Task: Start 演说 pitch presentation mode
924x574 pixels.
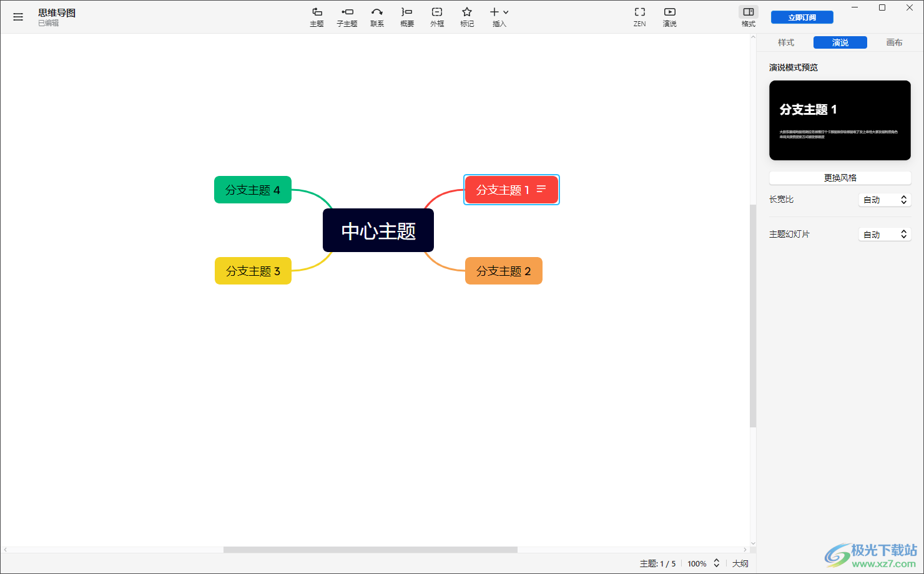Action: point(670,17)
